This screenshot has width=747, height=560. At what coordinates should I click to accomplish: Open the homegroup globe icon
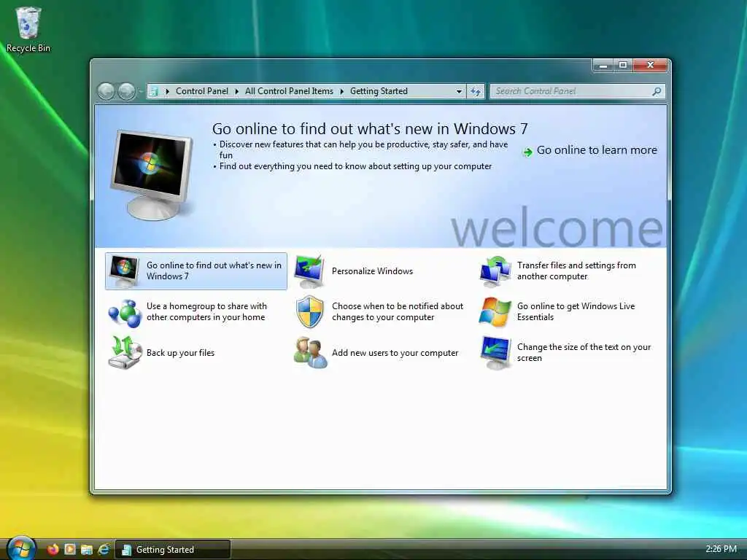pyautogui.click(x=125, y=313)
